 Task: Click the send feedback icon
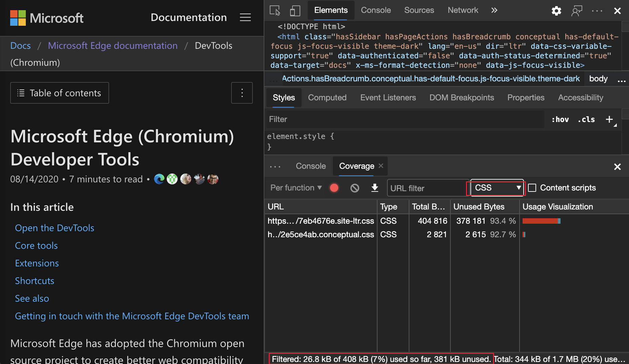coord(576,11)
